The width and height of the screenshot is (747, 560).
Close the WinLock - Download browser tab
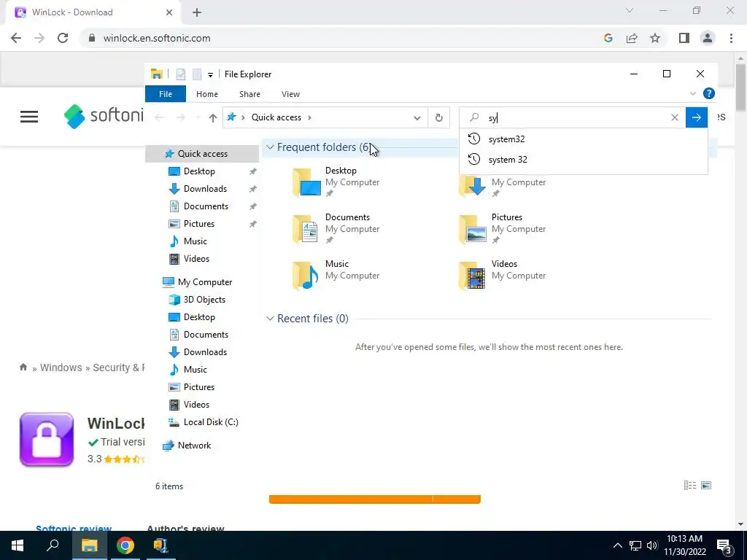(x=169, y=12)
